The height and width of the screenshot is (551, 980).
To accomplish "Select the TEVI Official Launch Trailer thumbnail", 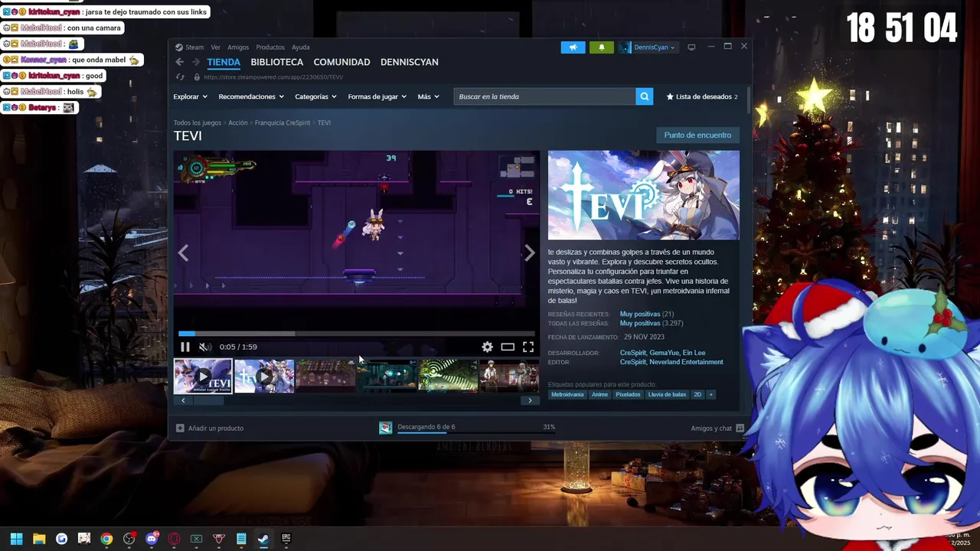I will 203,377.
